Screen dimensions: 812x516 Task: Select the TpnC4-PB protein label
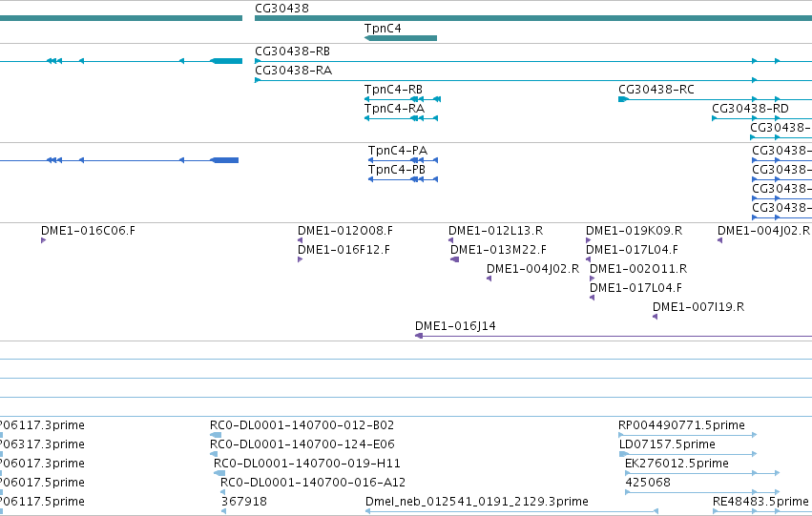click(397, 170)
